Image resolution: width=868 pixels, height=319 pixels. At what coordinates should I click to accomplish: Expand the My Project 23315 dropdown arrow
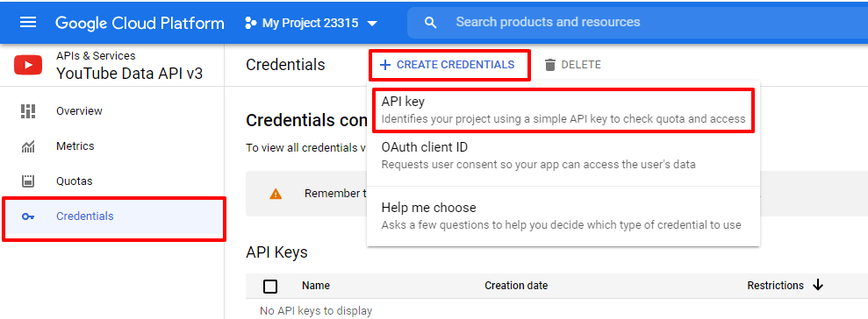(x=372, y=23)
